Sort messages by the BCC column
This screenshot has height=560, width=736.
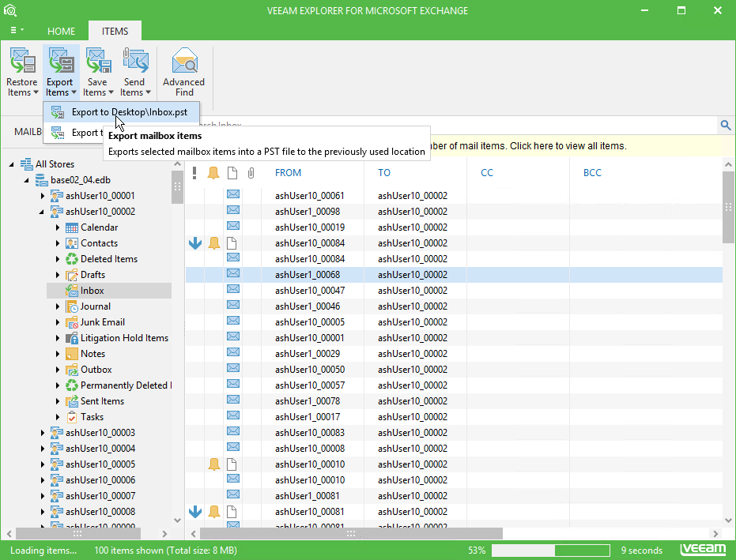[x=592, y=173]
